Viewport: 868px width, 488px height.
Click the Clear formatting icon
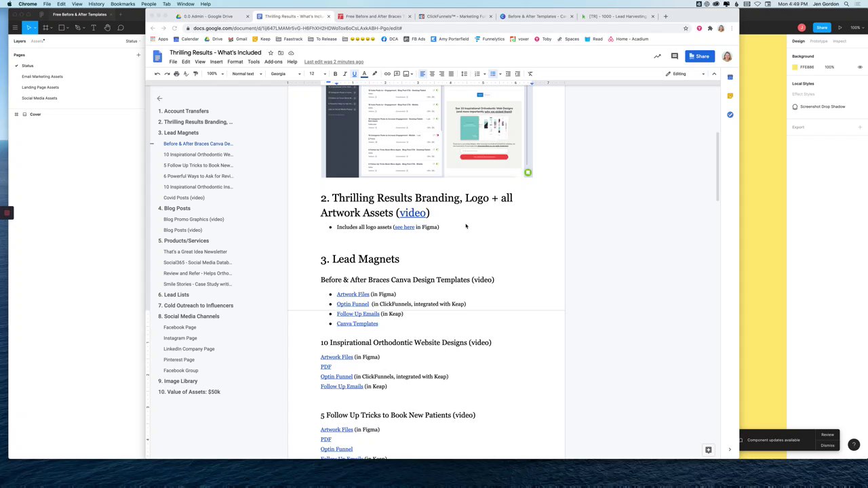[x=530, y=74]
